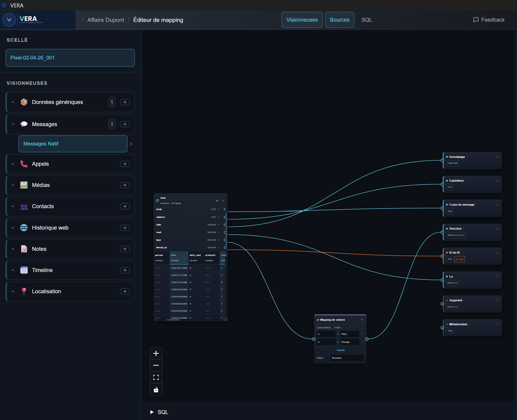Remove the address column from sms node
Viewport: 517px width, 420px height.
tap(219, 217)
